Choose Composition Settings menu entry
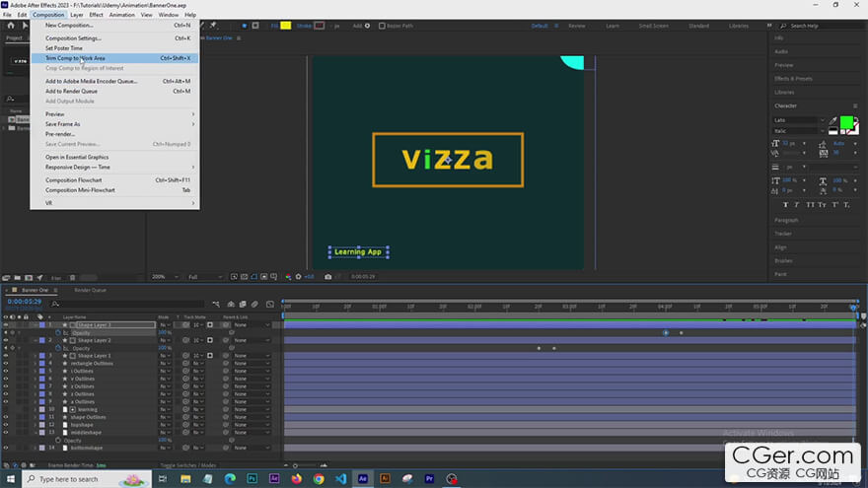The height and width of the screenshot is (488, 868). (114, 38)
